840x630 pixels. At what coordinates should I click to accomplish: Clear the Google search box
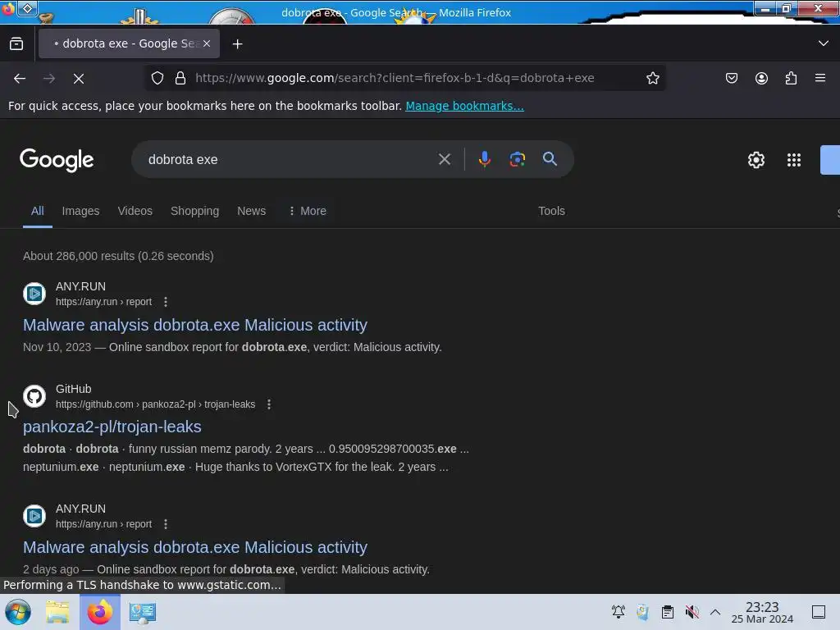[x=444, y=159]
